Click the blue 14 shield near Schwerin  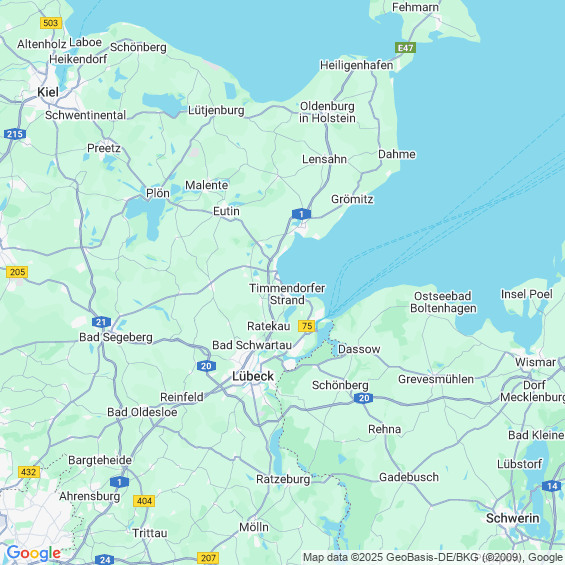pos(552,486)
